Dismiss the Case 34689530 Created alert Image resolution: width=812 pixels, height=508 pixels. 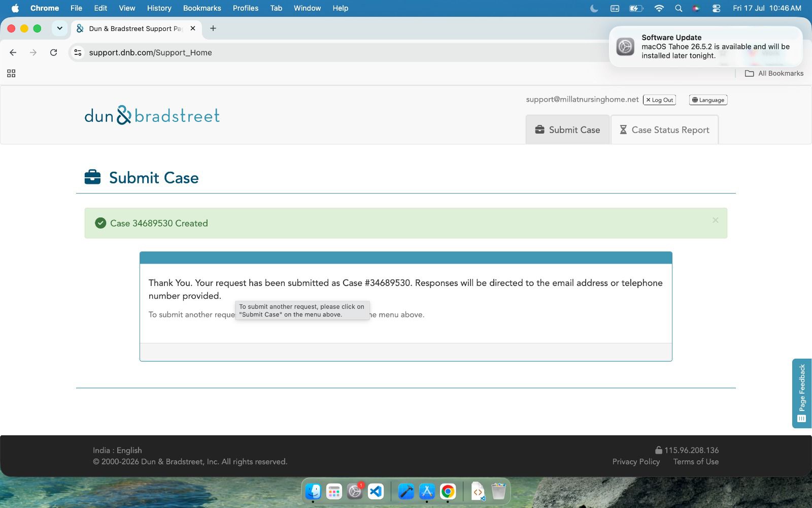715,220
